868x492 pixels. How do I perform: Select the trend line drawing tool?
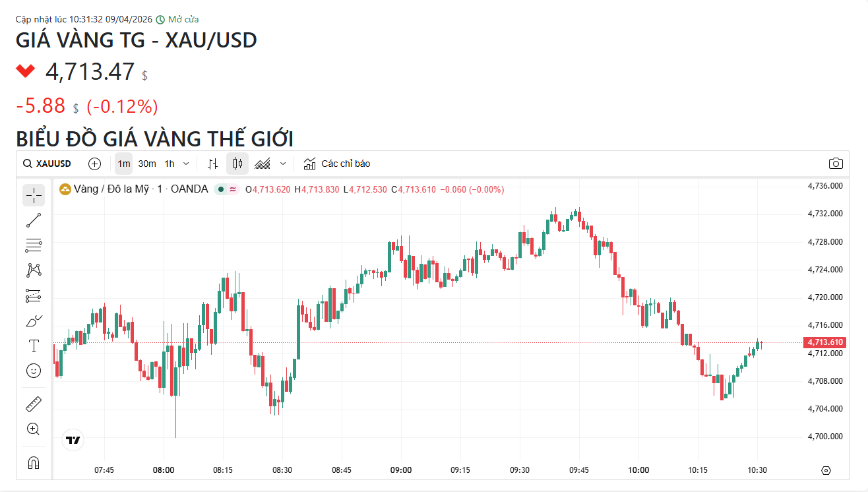(x=34, y=220)
